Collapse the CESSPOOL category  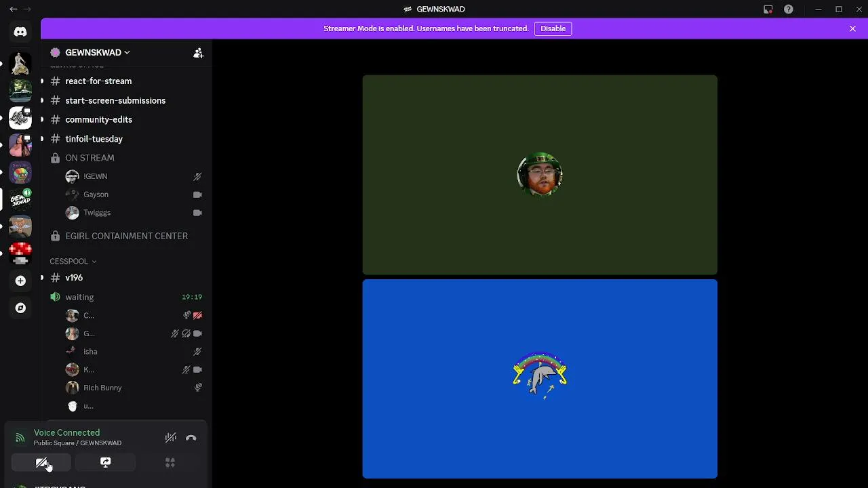(x=73, y=261)
